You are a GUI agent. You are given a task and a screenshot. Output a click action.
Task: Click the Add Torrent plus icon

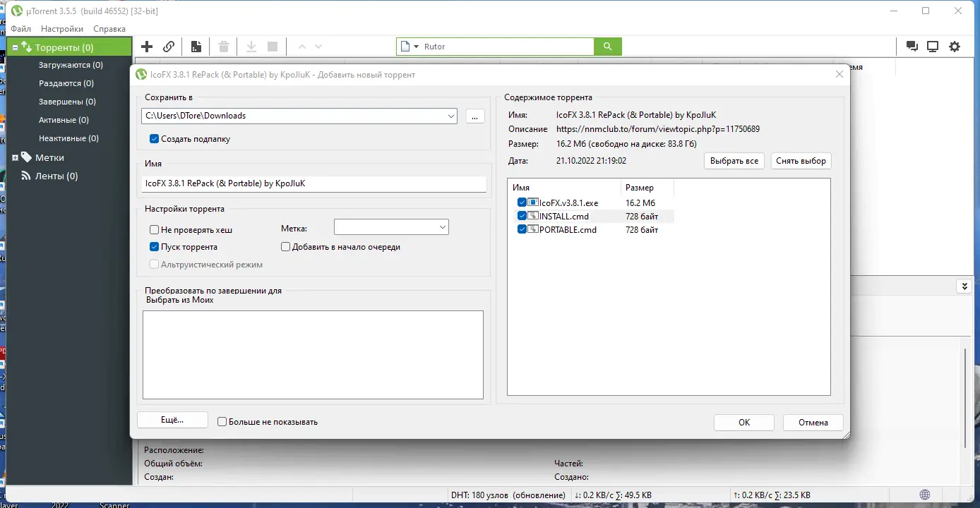coord(147,47)
